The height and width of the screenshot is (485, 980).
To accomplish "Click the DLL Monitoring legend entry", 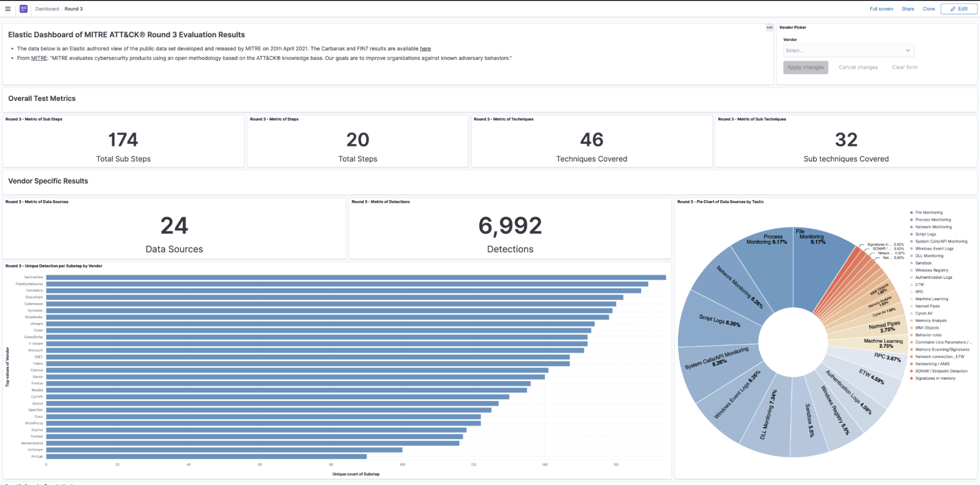I will click(x=929, y=256).
